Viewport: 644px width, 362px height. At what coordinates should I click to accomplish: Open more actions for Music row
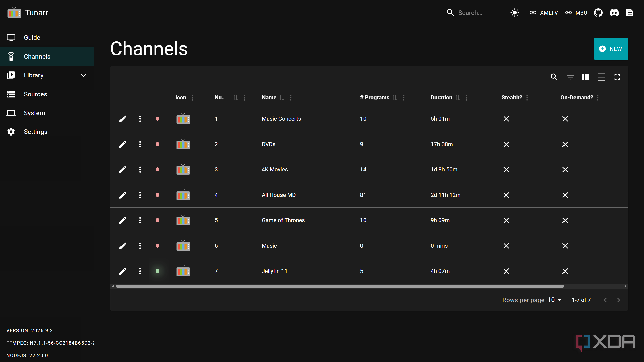(140, 246)
